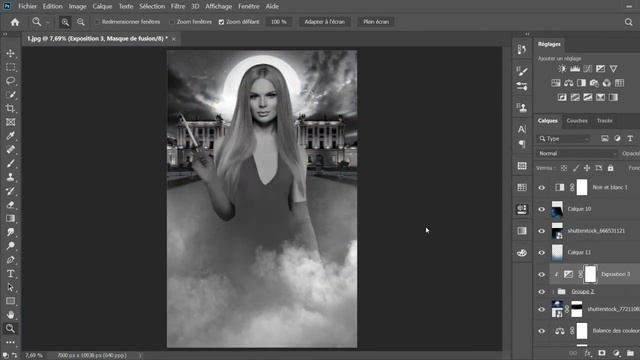Select the Eyedropper tool

(x=11, y=136)
